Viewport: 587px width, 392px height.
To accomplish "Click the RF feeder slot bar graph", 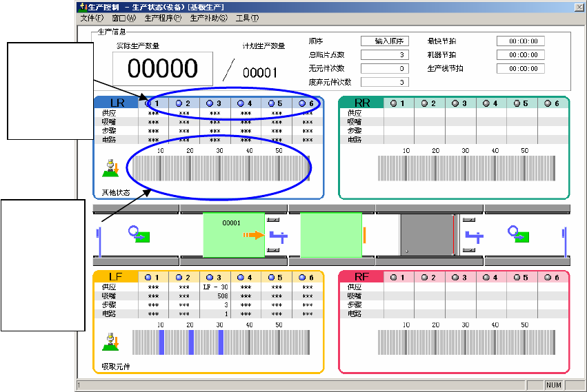I will tap(466, 342).
